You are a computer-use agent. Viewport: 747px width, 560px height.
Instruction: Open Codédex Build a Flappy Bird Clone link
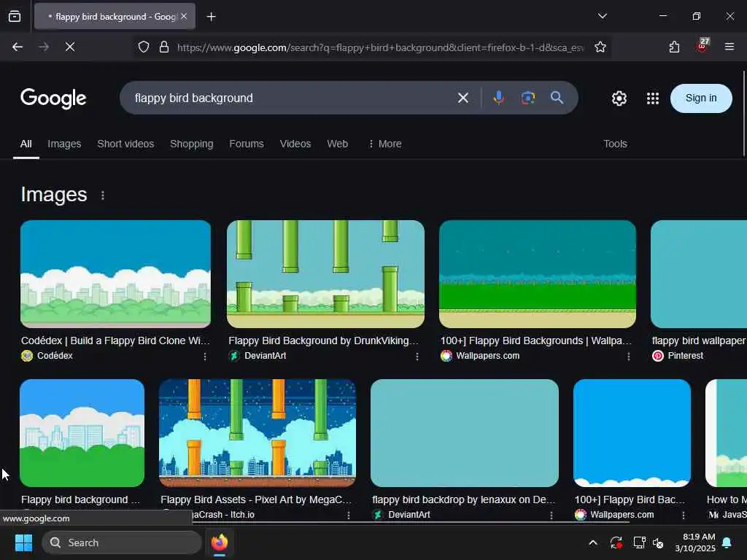[x=115, y=341]
